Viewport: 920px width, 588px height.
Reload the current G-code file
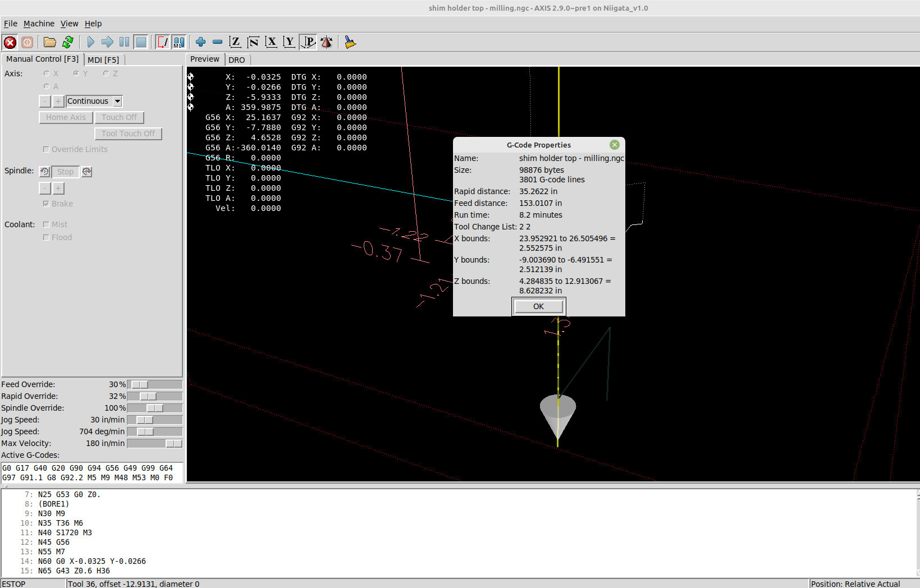[x=68, y=42]
